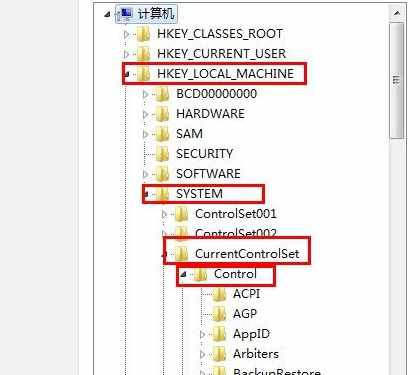The height and width of the screenshot is (375, 420).
Task: Select the 计算机 root node label
Action: (x=156, y=14)
